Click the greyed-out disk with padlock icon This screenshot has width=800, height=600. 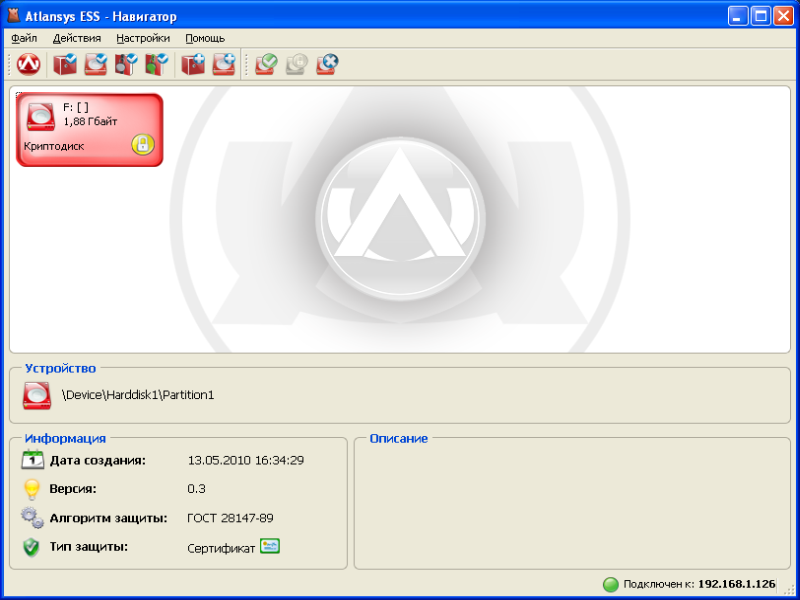[297, 64]
